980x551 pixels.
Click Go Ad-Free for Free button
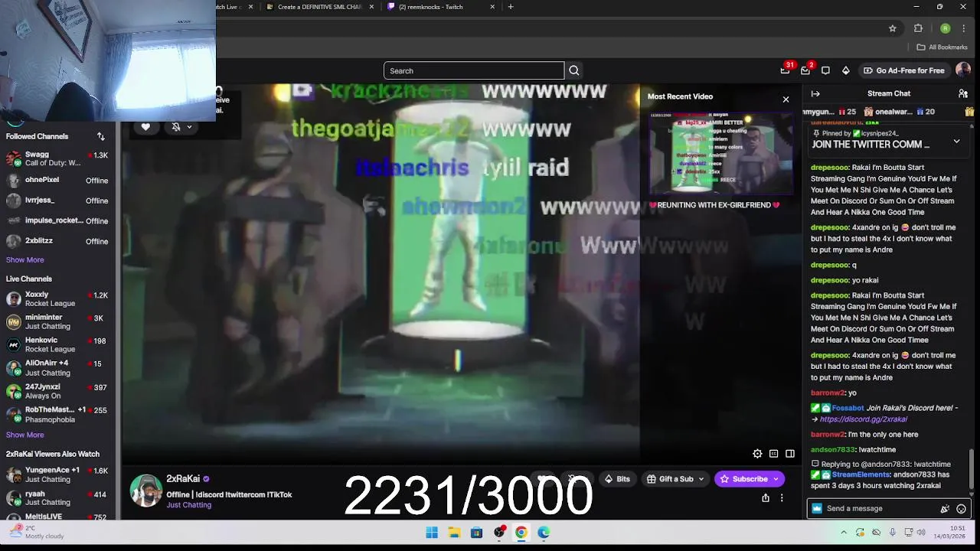pos(903,70)
